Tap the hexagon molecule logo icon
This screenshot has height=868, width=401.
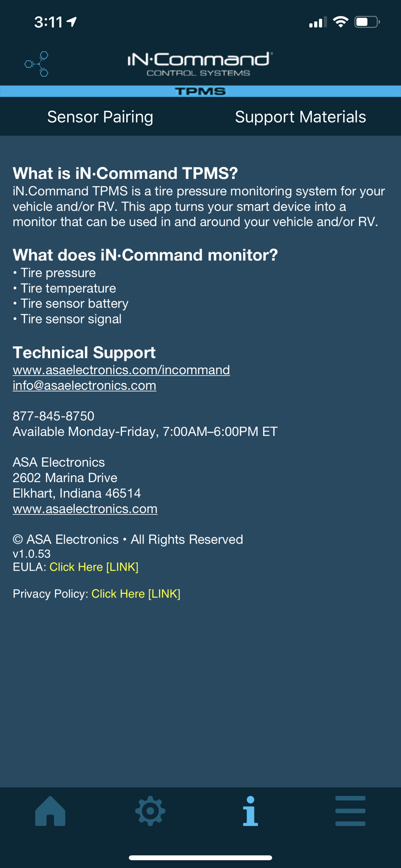[x=37, y=64]
